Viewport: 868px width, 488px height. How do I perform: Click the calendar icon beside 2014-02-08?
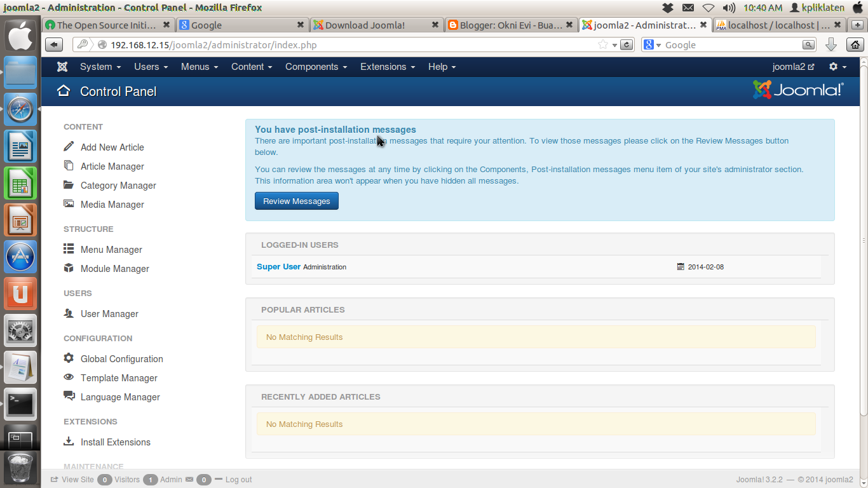click(x=681, y=267)
